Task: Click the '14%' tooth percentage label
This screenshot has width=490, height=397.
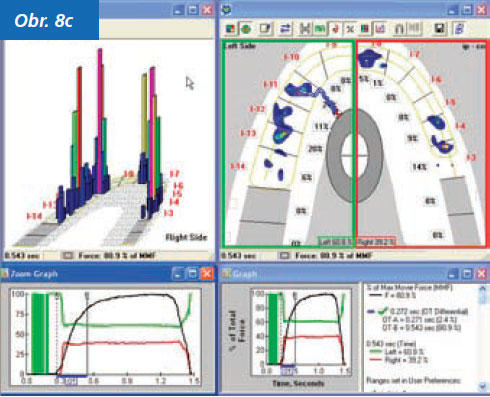Action: pos(419,167)
